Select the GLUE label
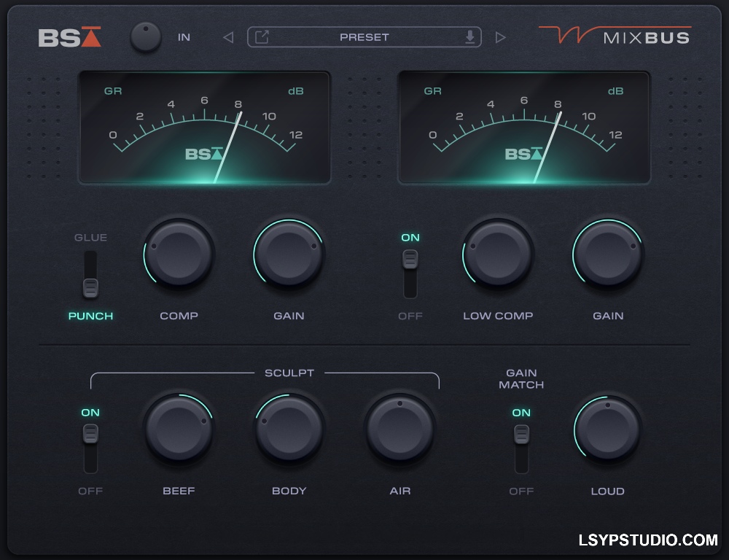Image resolution: width=729 pixels, height=560 pixels. click(x=90, y=238)
